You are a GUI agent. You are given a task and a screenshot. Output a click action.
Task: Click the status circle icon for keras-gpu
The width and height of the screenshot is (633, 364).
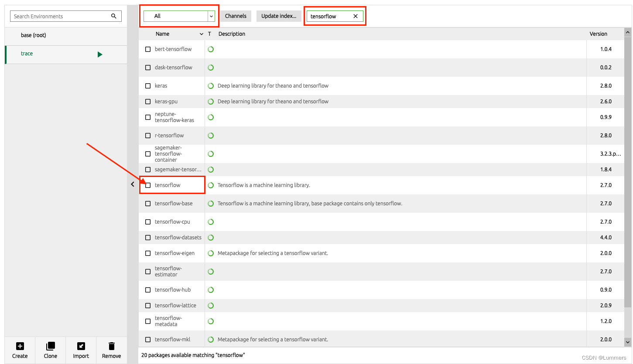coord(211,102)
